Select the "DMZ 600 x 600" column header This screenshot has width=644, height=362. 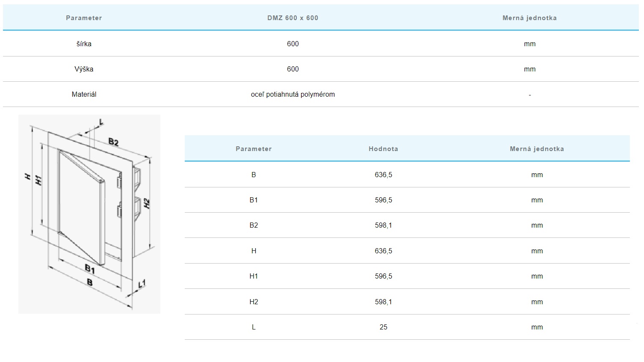pyautogui.click(x=292, y=18)
